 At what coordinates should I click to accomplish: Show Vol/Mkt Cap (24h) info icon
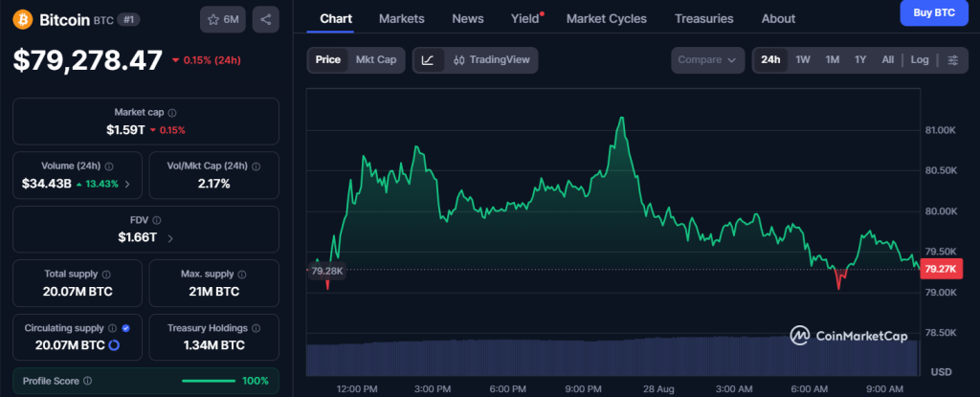[x=256, y=166]
